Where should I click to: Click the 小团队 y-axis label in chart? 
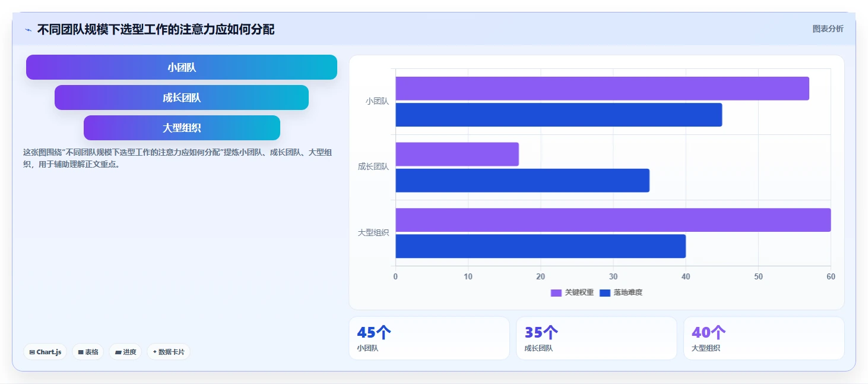377,101
